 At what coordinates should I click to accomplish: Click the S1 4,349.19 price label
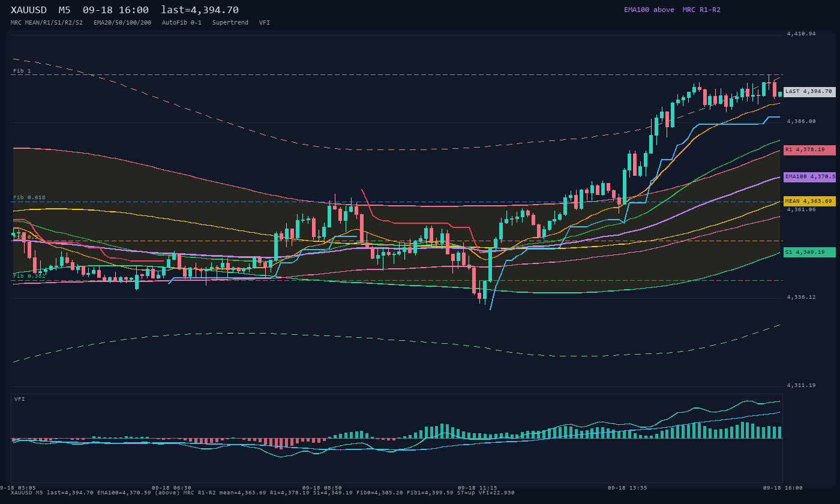point(809,253)
